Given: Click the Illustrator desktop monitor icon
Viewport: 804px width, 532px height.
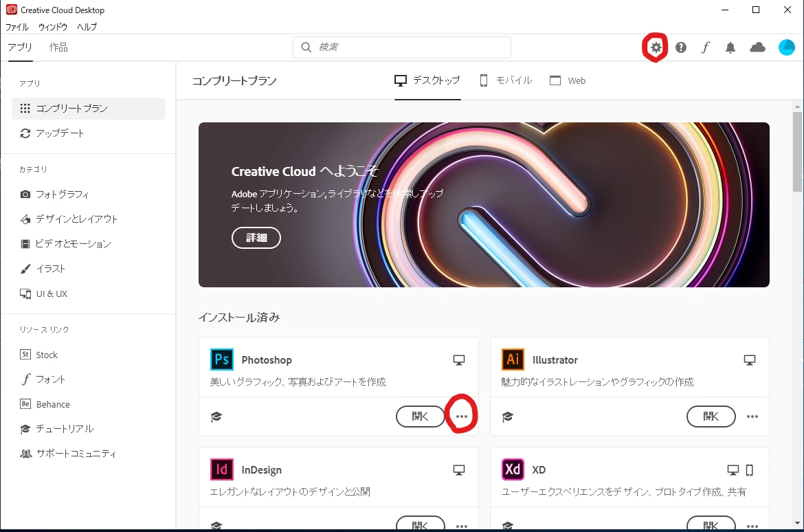Looking at the screenshot, I should pos(750,360).
